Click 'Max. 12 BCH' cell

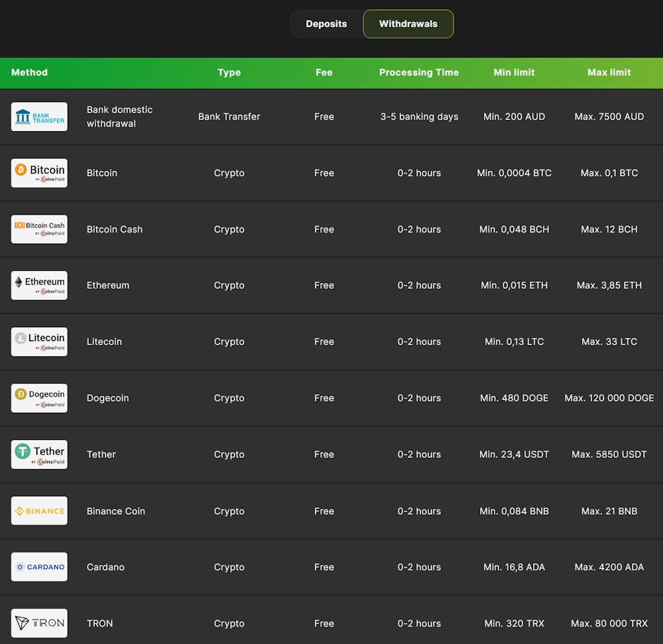609,229
